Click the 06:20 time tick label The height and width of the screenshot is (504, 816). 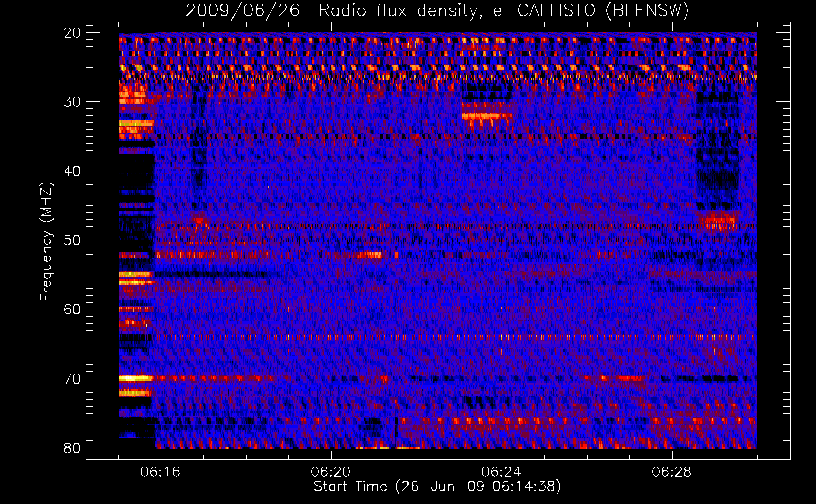pyautogui.click(x=331, y=472)
